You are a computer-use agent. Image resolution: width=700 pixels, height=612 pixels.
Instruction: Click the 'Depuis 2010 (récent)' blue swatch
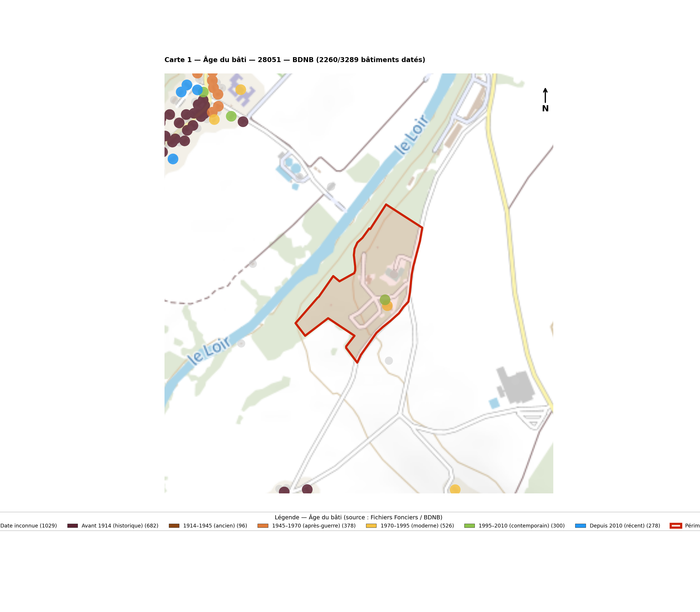[580, 526]
